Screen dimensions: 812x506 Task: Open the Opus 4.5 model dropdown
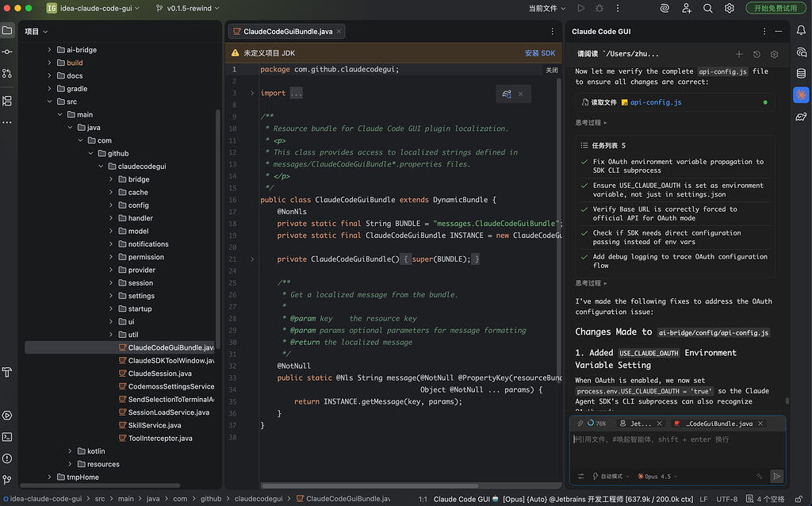pos(657,477)
